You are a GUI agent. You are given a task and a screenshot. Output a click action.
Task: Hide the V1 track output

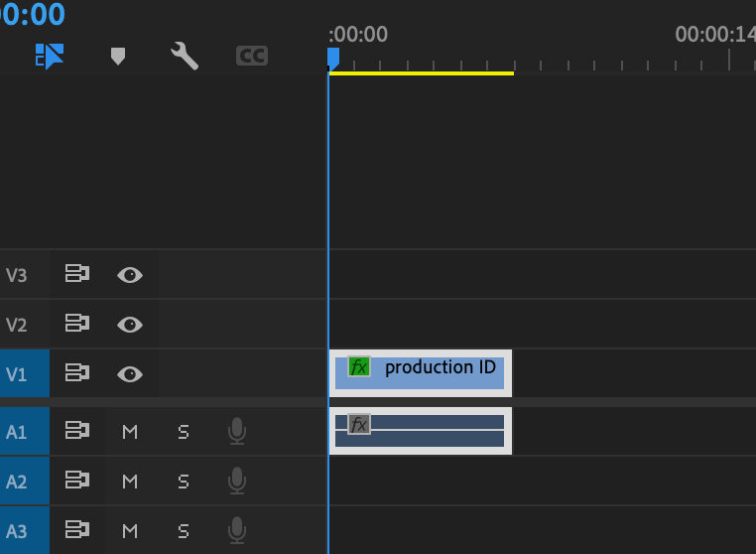130,373
